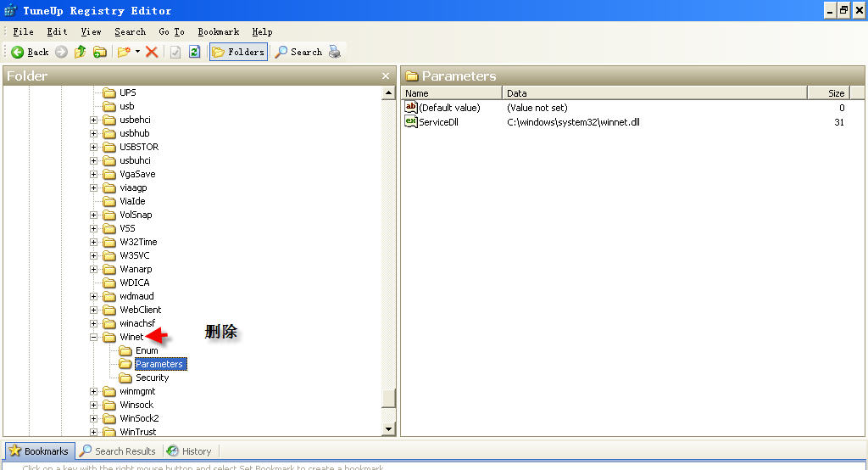This screenshot has height=470, width=868.
Task: Click the tree vertical scrollbar thumb
Action: coord(388,399)
